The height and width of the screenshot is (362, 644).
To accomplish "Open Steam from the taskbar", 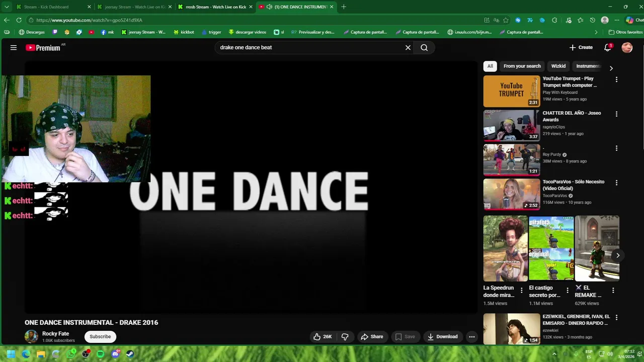I will tap(130, 354).
